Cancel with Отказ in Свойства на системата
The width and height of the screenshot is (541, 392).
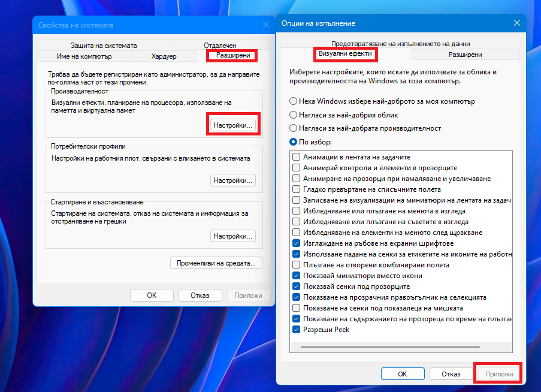click(200, 295)
